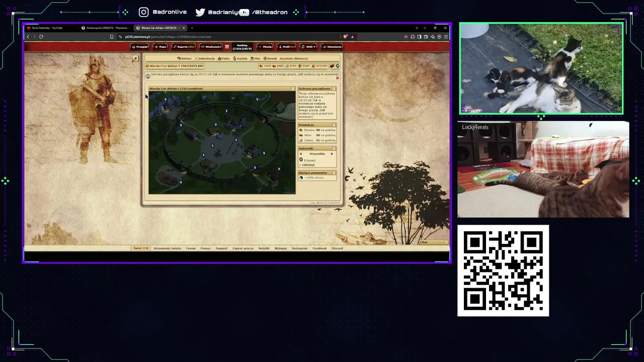
Task: Click the premium points 3046 button
Action: (x=309, y=47)
